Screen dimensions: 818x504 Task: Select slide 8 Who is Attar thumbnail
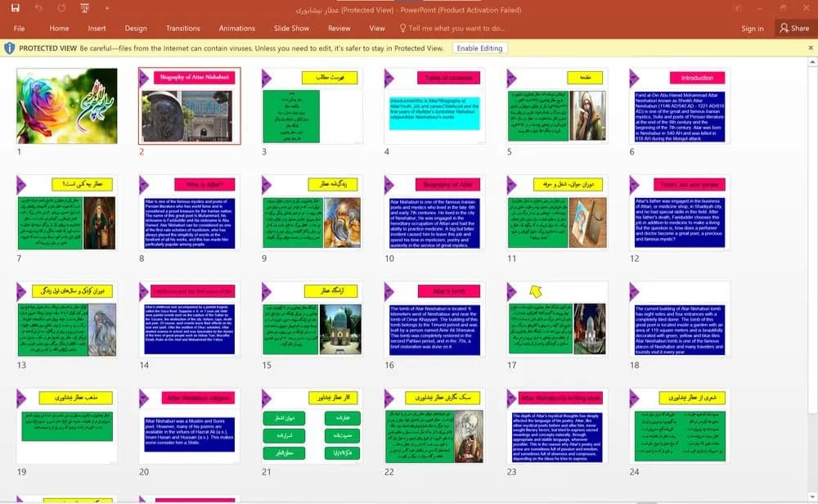pos(190,213)
